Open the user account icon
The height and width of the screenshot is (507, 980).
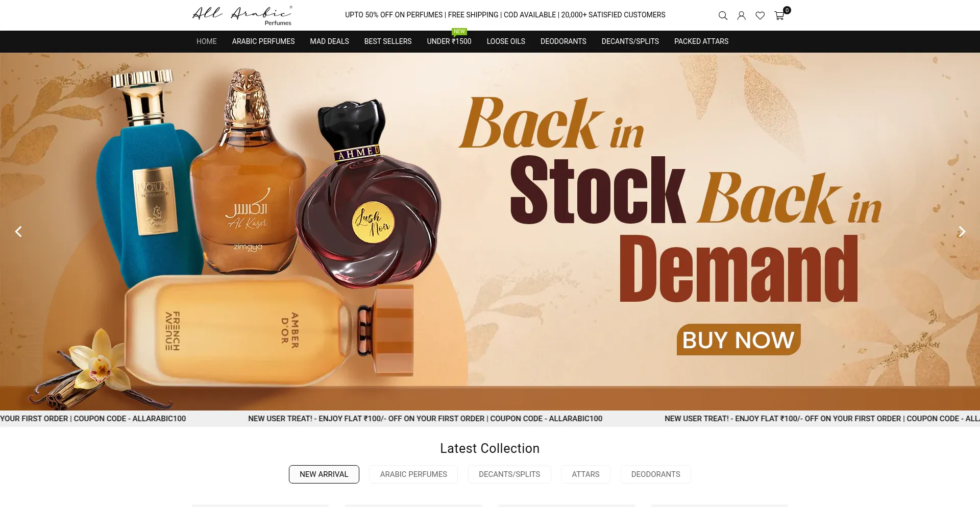[741, 16]
